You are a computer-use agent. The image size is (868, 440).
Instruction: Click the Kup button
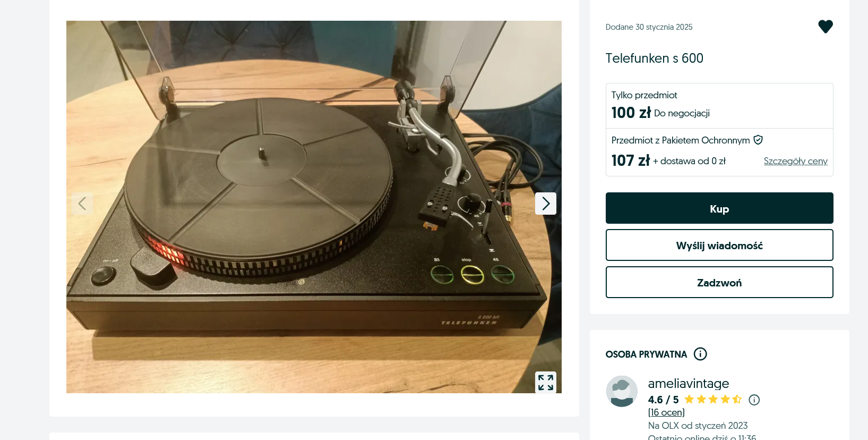tap(719, 208)
